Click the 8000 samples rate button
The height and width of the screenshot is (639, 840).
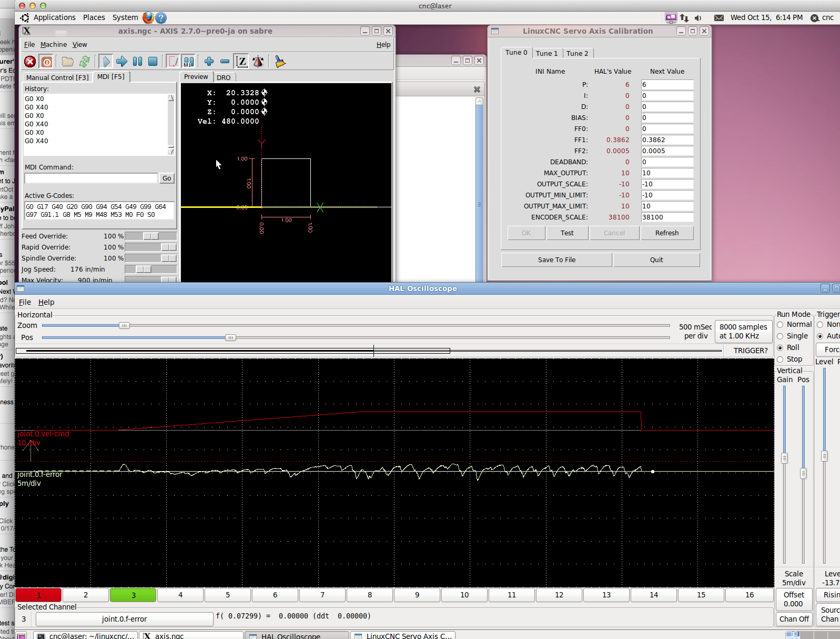743,332
